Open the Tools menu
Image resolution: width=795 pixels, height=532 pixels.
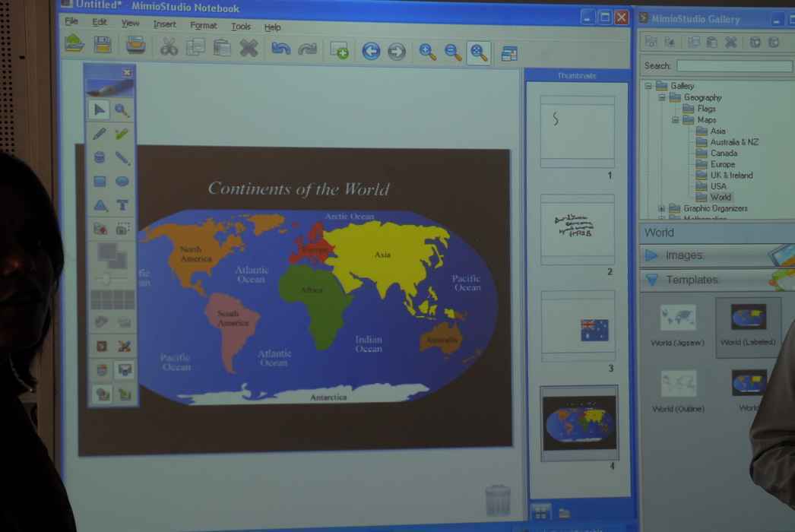pos(241,26)
